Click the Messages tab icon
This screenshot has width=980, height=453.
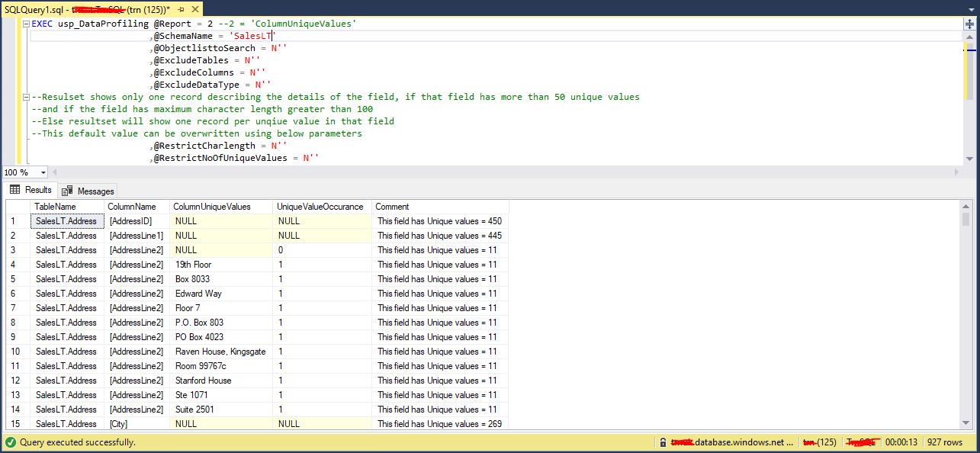(x=67, y=191)
